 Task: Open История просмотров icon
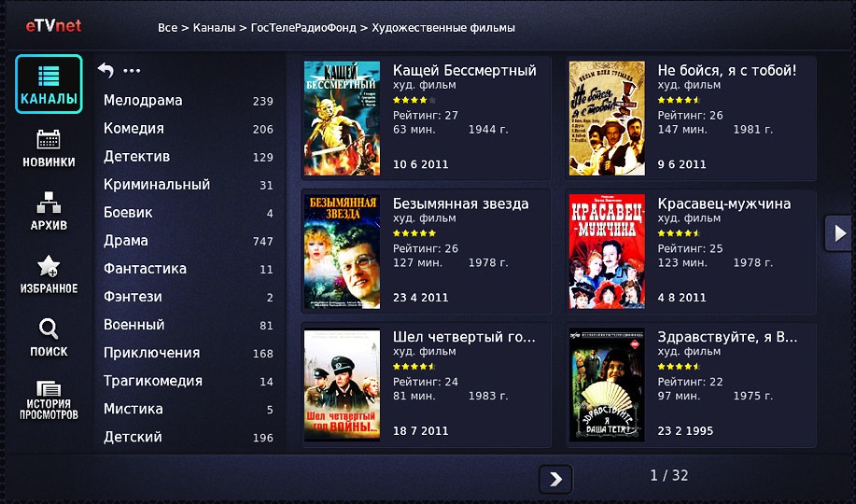[49, 400]
